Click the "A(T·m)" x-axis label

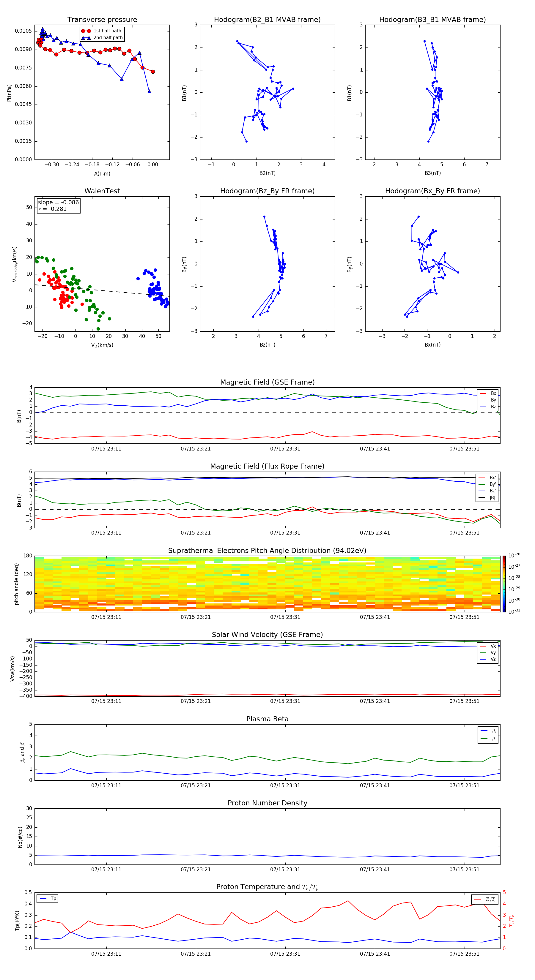[102, 173]
